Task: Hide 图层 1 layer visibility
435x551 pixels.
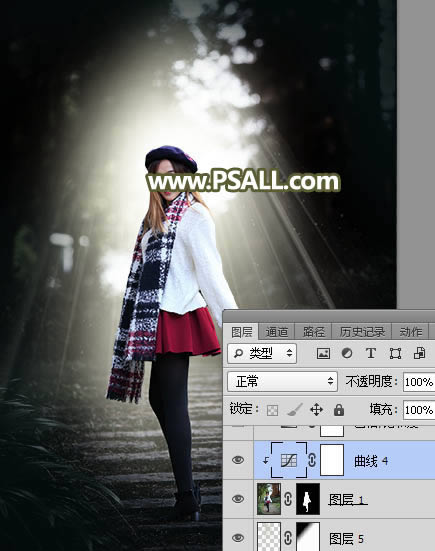Action: tap(238, 499)
